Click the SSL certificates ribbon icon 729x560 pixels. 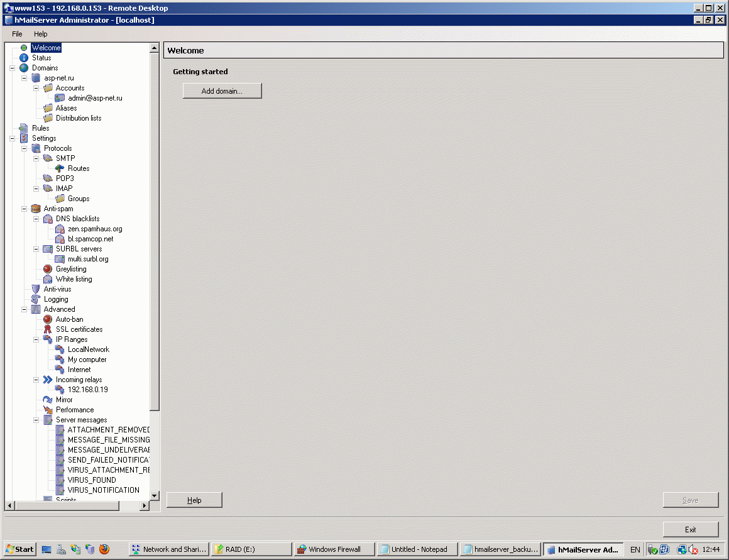coord(47,329)
